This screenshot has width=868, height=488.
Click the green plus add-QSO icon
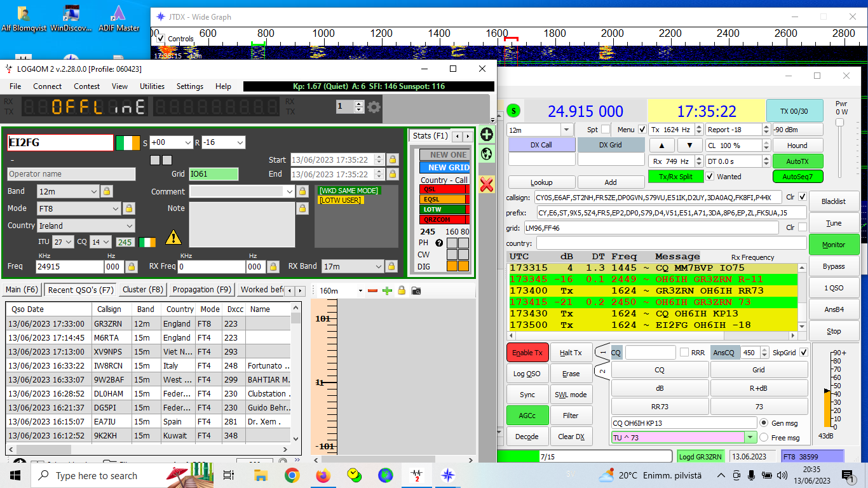pos(487,135)
